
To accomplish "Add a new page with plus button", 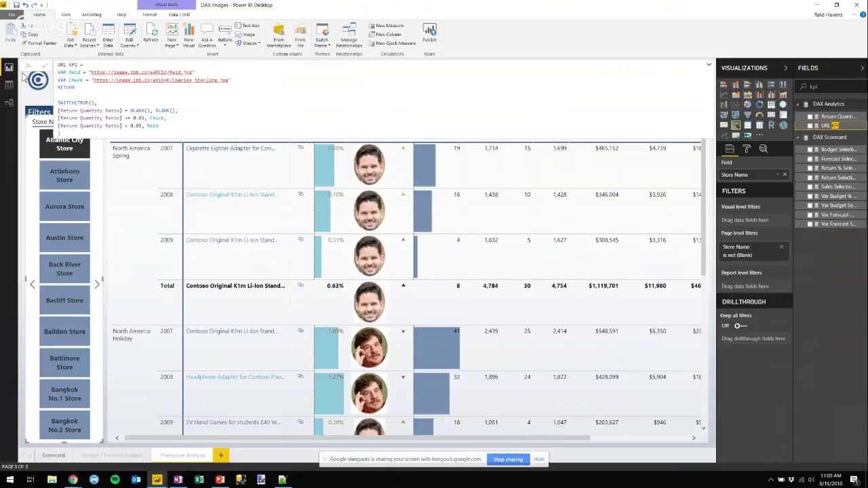I will point(220,455).
